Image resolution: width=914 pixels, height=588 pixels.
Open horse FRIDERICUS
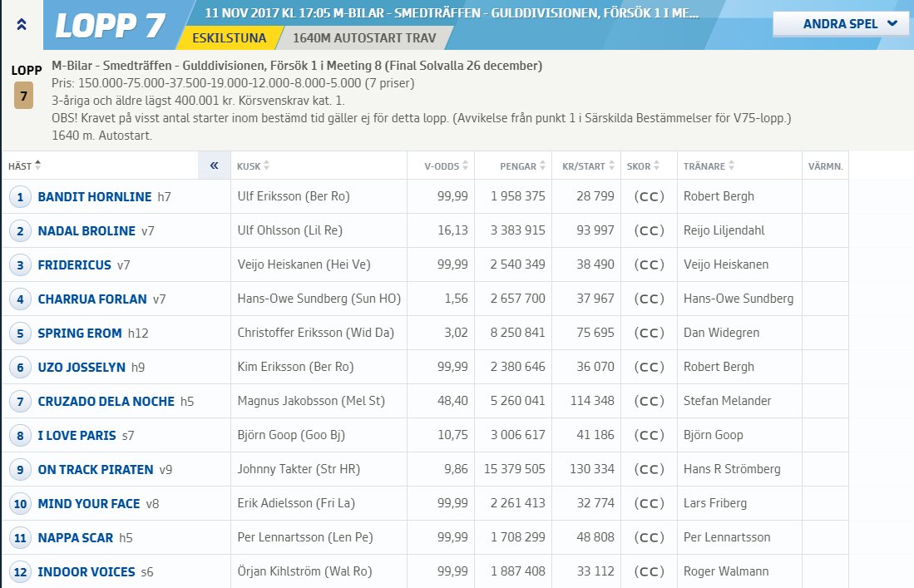tap(74, 265)
